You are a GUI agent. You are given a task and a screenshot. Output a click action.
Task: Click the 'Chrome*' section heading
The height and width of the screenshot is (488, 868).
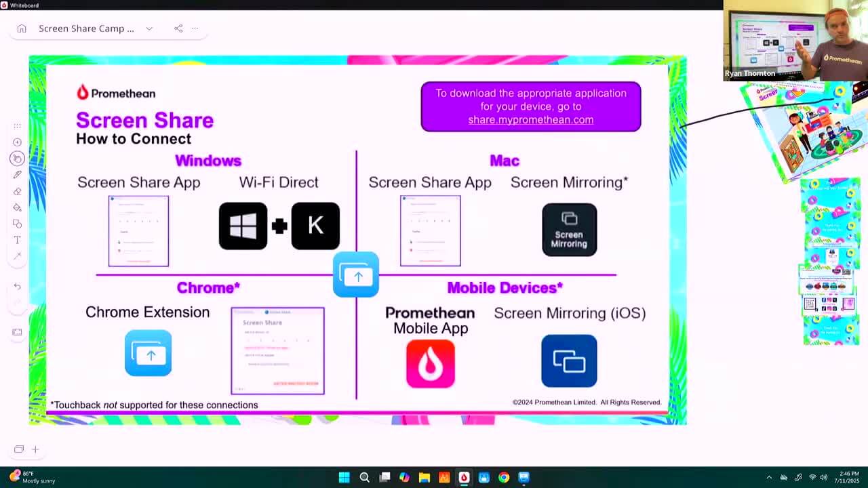(x=208, y=287)
